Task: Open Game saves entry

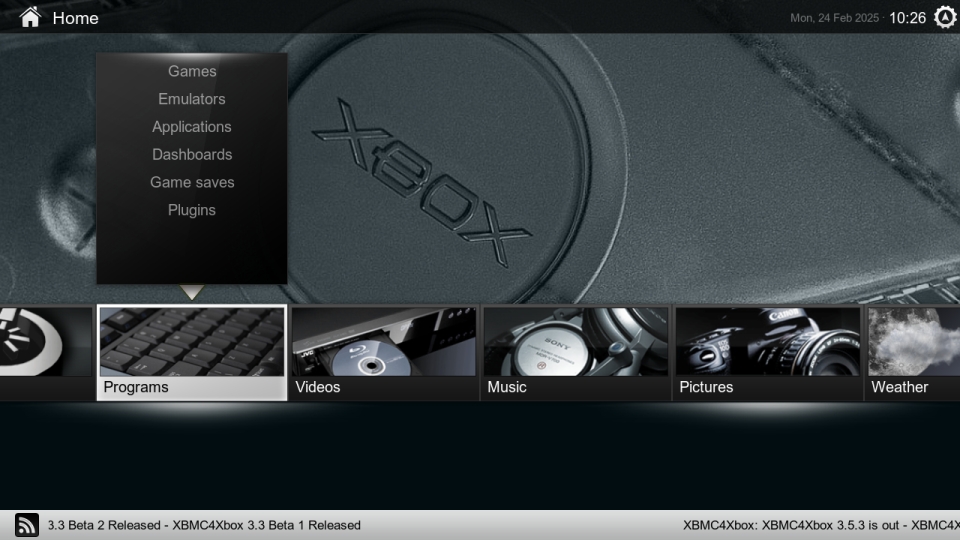Action: pyautogui.click(x=192, y=182)
